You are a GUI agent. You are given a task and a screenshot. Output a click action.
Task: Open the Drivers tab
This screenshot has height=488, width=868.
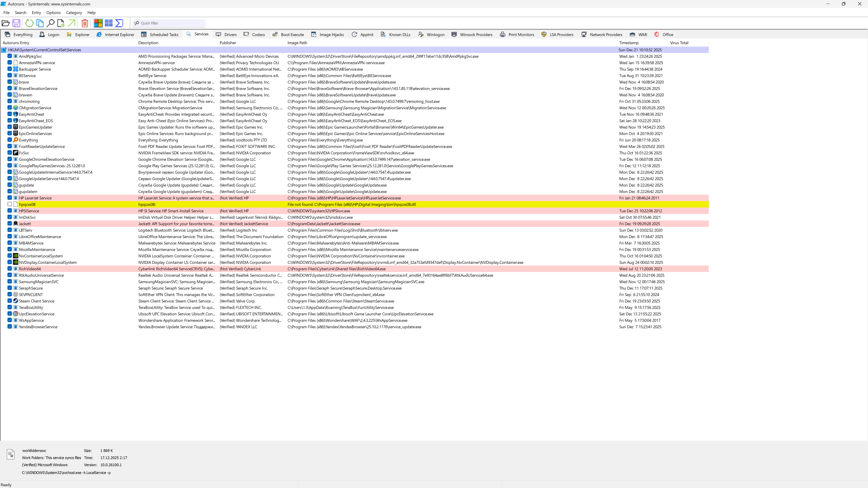[x=226, y=34]
